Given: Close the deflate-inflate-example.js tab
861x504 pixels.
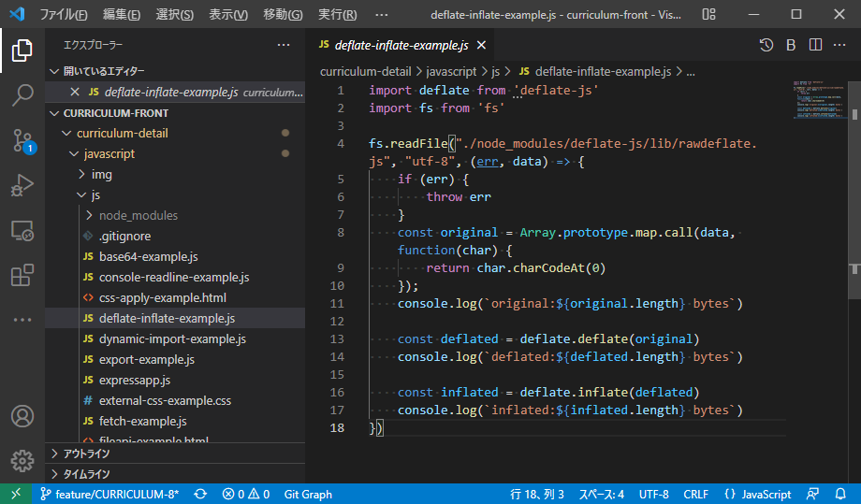Looking at the screenshot, I should (481, 45).
